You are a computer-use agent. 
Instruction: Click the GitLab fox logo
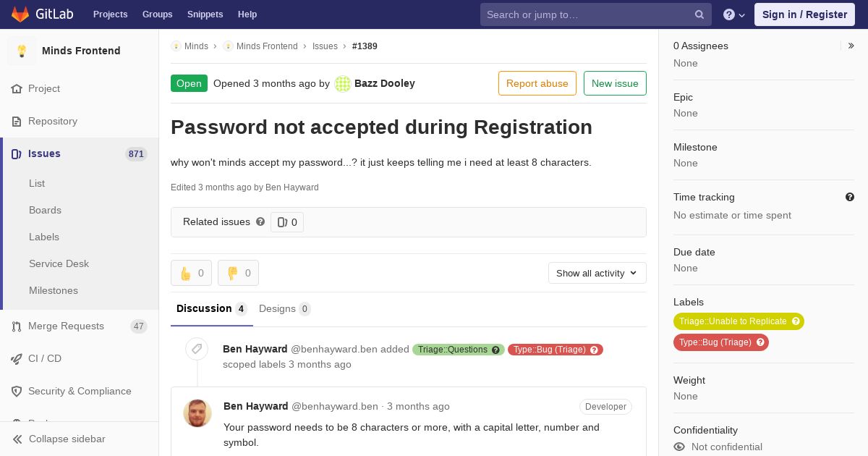(x=20, y=14)
